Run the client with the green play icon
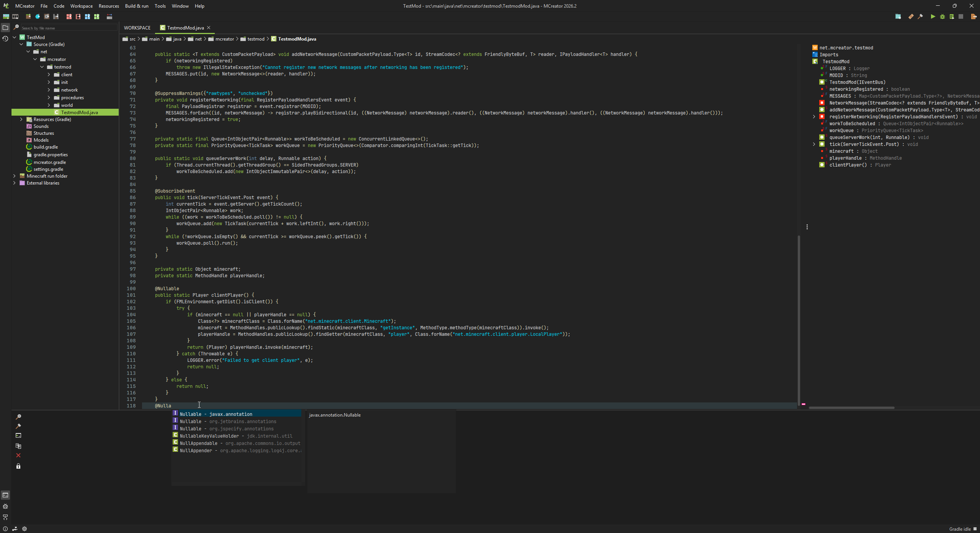The height and width of the screenshot is (533, 980). [933, 16]
